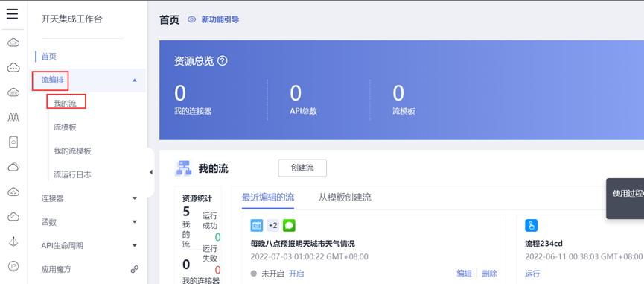Click the first cloud server icon in rail
Image resolution: width=644 pixels, height=284 pixels.
coord(13,42)
